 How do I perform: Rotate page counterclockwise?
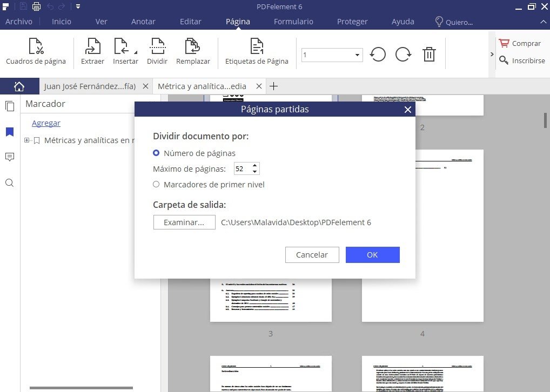pos(378,55)
